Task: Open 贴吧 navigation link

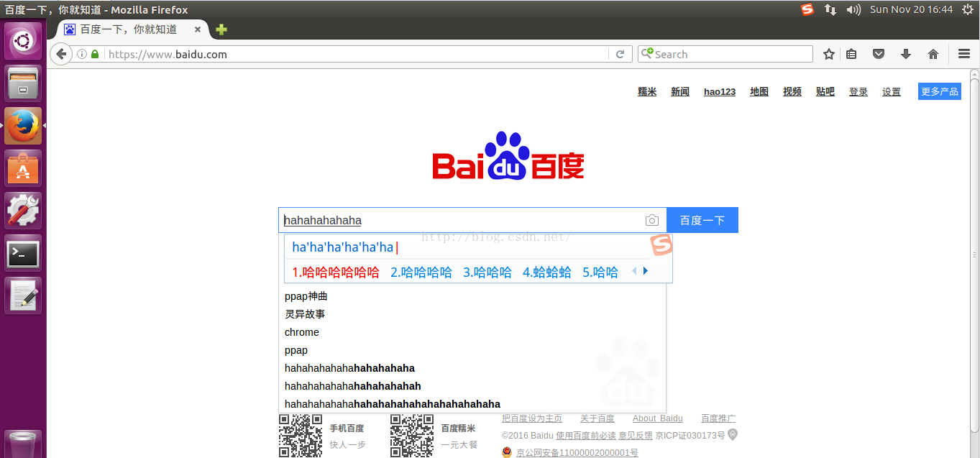Action: (x=825, y=91)
